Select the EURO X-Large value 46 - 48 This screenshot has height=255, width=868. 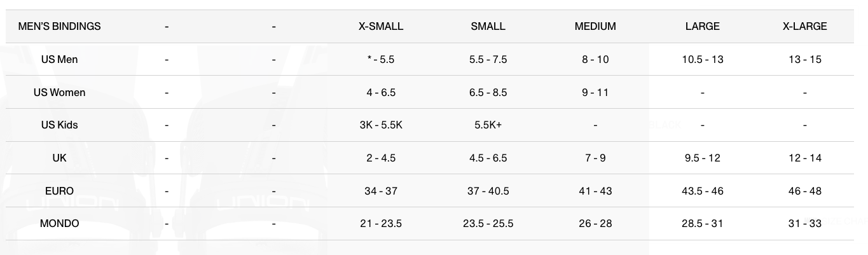[804, 191]
